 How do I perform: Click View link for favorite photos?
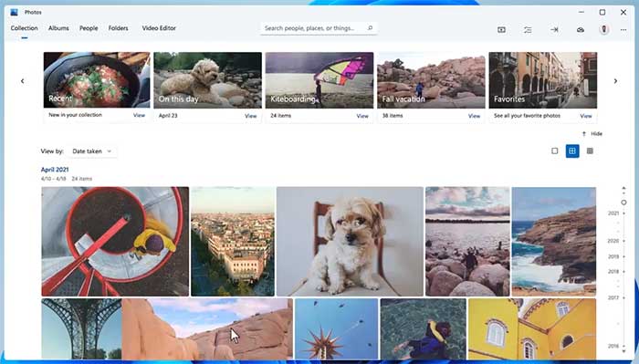click(586, 116)
